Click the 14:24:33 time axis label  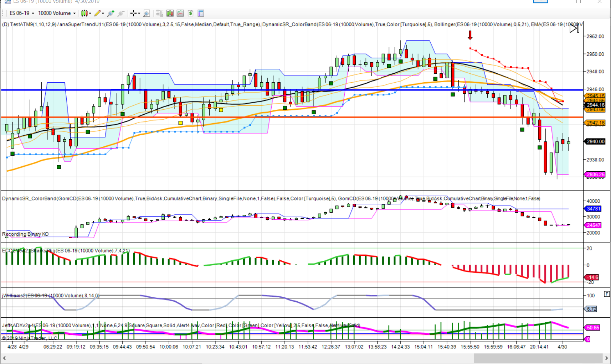tap(400, 347)
